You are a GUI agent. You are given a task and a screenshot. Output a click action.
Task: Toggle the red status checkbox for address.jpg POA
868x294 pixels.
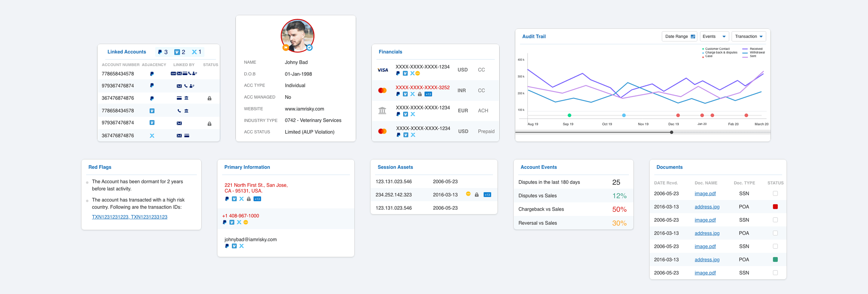coord(776,207)
